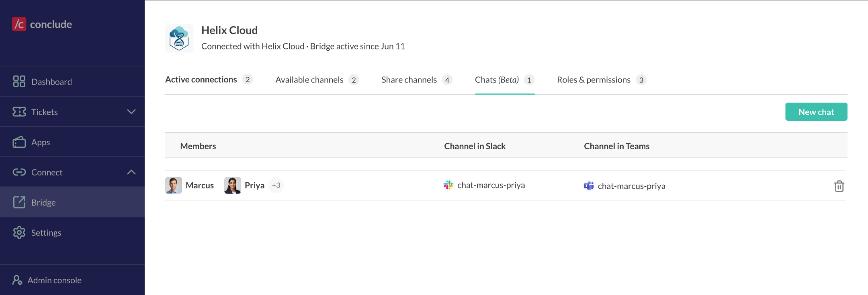This screenshot has width=868, height=295.
Task: Collapse the Connect menu chevron
Action: (x=131, y=172)
